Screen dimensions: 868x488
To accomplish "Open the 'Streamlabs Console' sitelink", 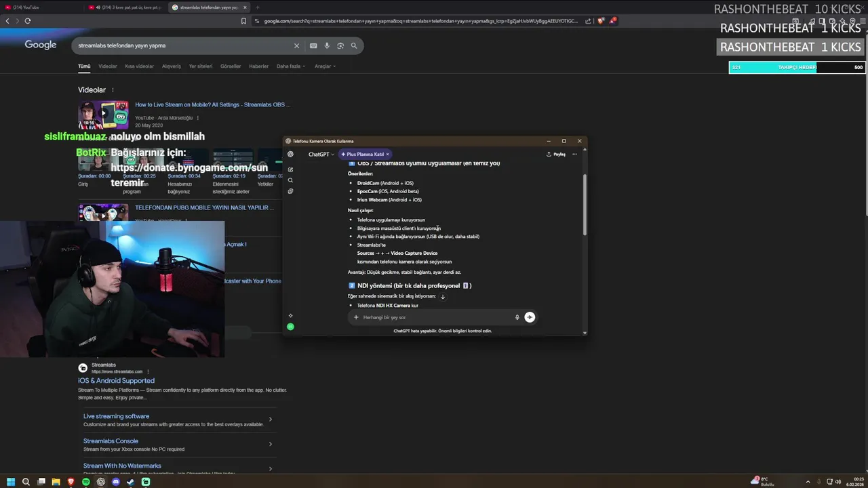I will 111,441.
